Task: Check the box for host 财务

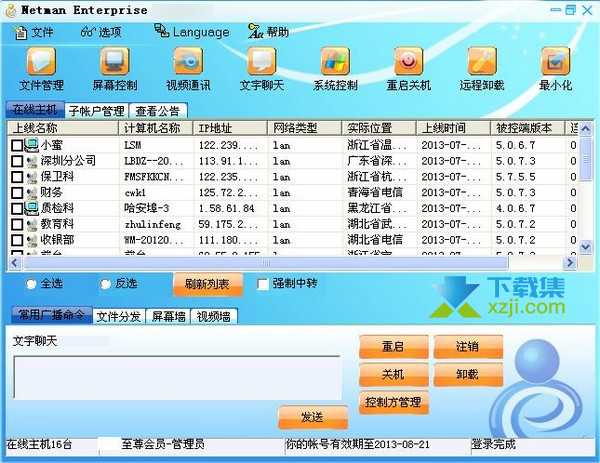Action: pyautogui.click(x=17, y=192)
